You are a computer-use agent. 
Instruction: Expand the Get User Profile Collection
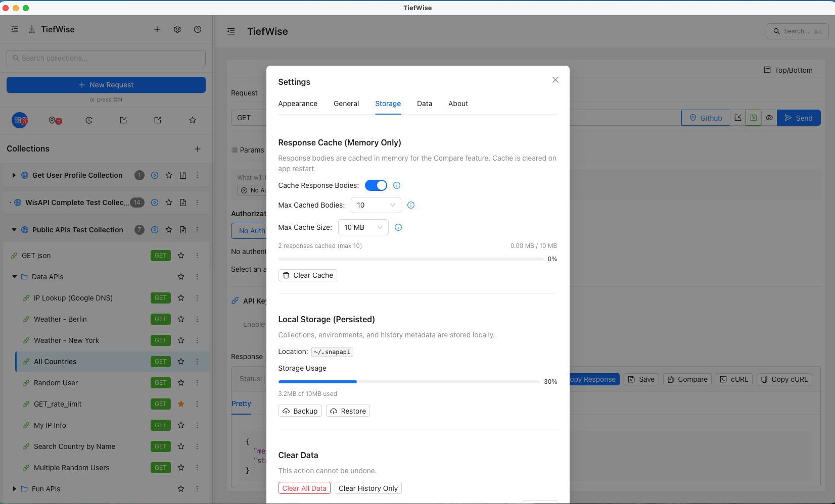point(14,175)
